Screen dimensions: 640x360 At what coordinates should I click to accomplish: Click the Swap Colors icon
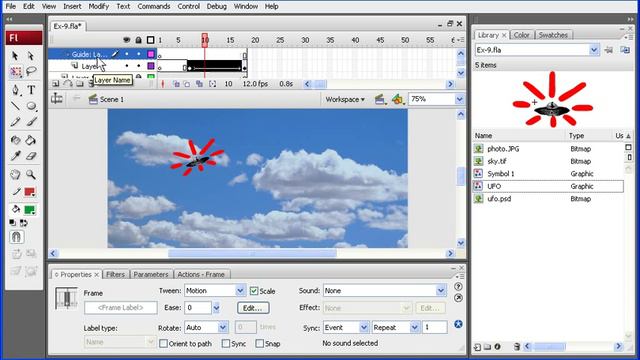point(24,223)
